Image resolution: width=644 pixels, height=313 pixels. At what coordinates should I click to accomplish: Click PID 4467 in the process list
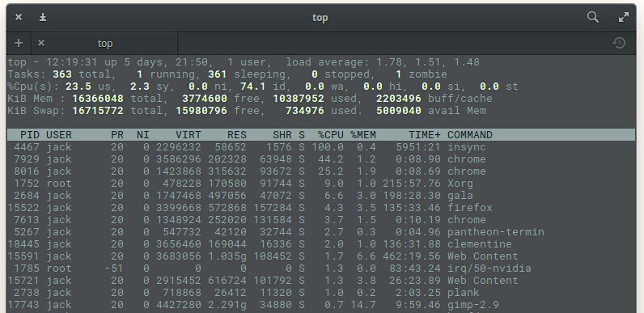pyautogui.click(x=26, y=147)
